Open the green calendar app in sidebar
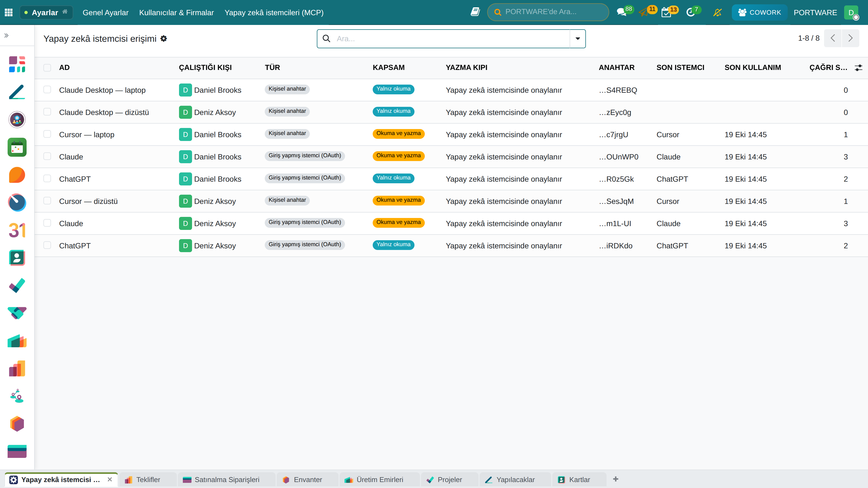Screen dimensions: 868x488 pos(17,147)
